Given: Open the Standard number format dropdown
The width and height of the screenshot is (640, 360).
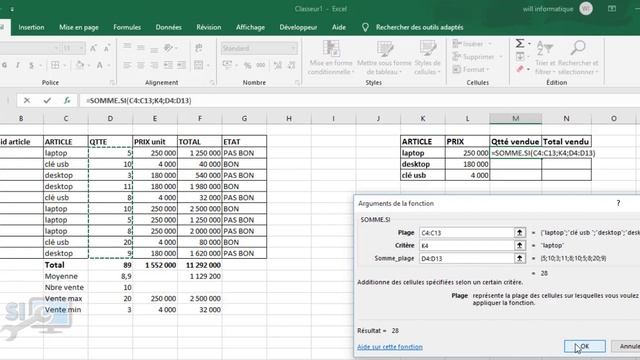Looking at the screenshot, I should [x=293, y=48].
